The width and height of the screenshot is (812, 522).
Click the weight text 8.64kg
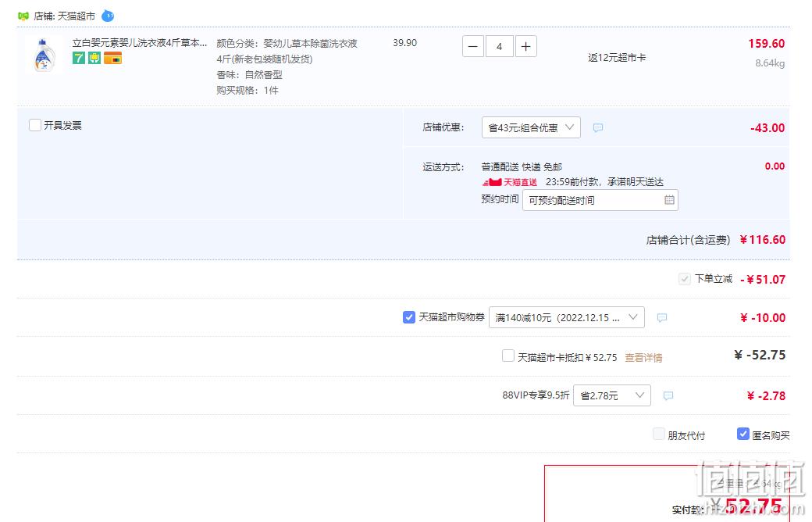[770, 63]
